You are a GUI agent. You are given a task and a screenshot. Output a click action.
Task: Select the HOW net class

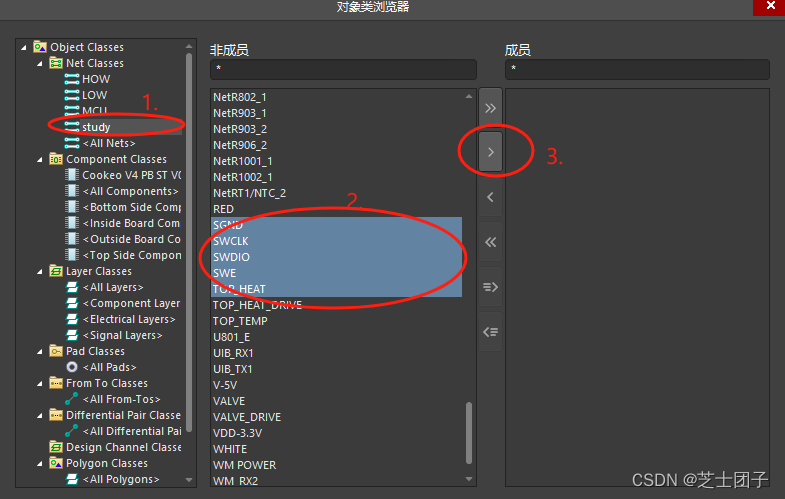(96, 79)
